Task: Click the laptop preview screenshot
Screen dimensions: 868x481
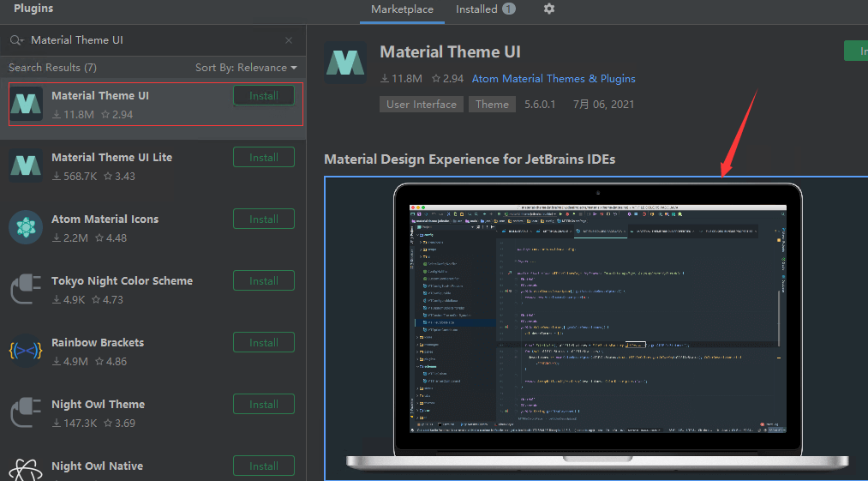Action: point(596,328)
